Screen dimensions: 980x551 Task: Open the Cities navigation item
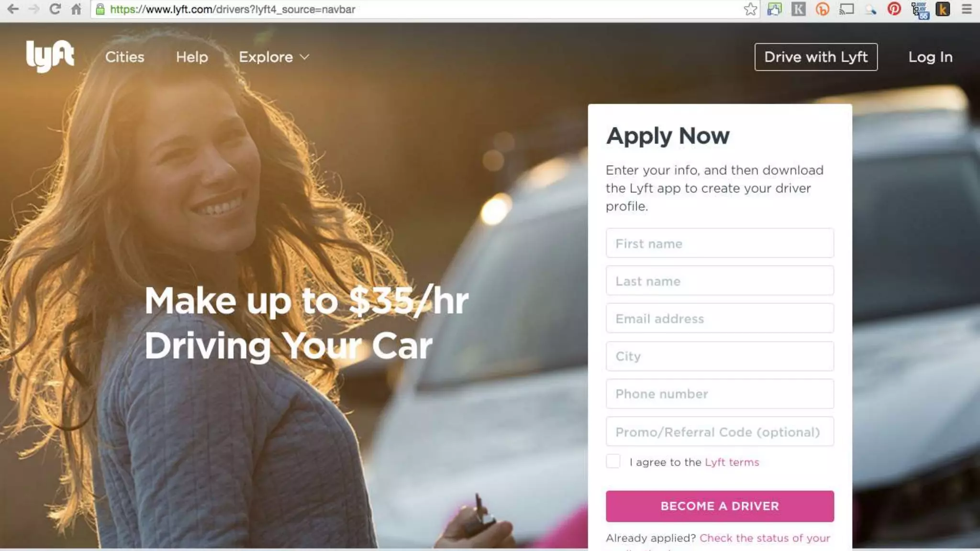125,57
